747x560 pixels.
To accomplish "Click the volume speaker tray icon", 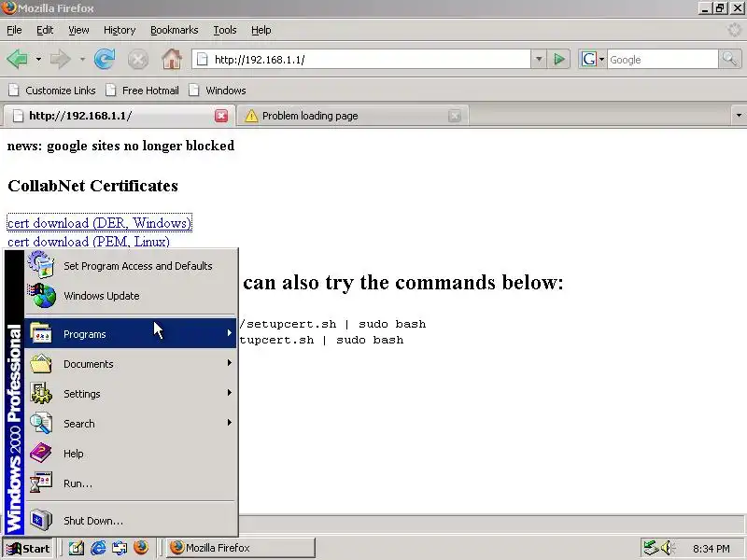I will (667, 548).
